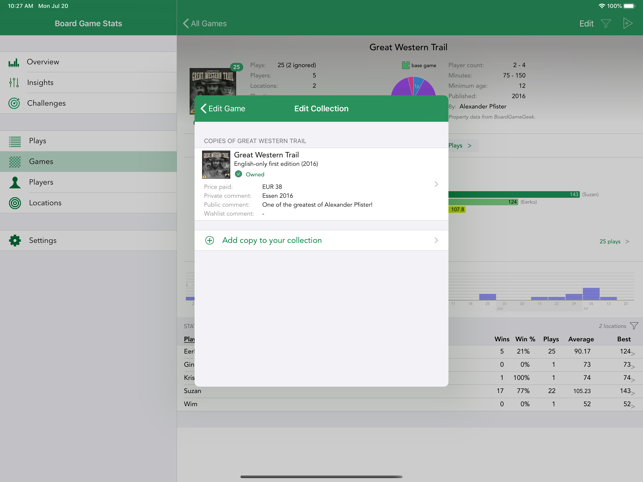Viewport: 643px width, 482px height.
Task: Open best score 73 chevron
Action: click(x=633, y=366)
